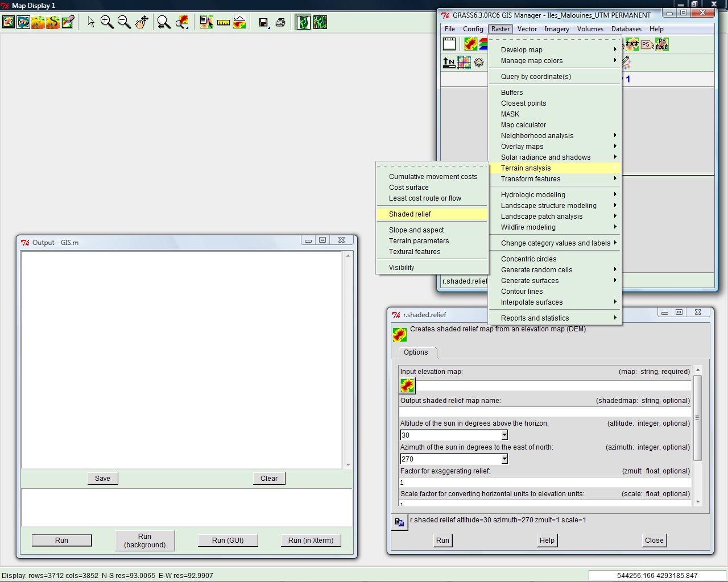Click the north arrow and scalebar icon
This screenshot has height=582, width=728.
pyautogui.click(x=449, y=62)
